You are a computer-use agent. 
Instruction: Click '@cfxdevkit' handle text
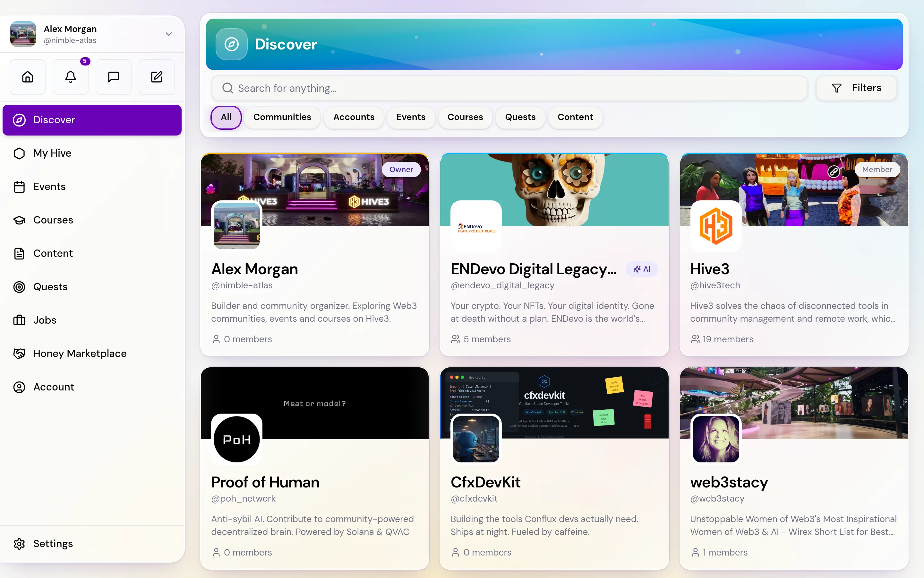click(474, 498)
